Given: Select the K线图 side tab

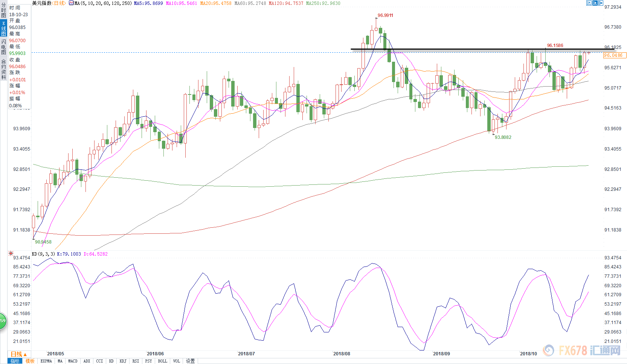Looking at the screenshot, I should coord(3,28).
